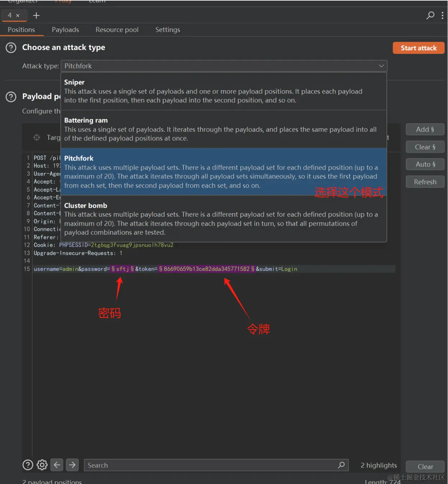Click the Clear button next to highlights
Screen dimensions: 448x484
(x=425, y=466)
